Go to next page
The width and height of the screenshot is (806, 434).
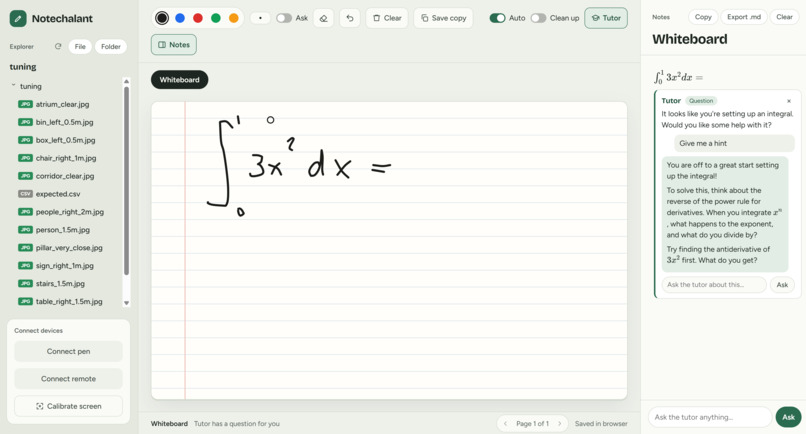point(560,424)
